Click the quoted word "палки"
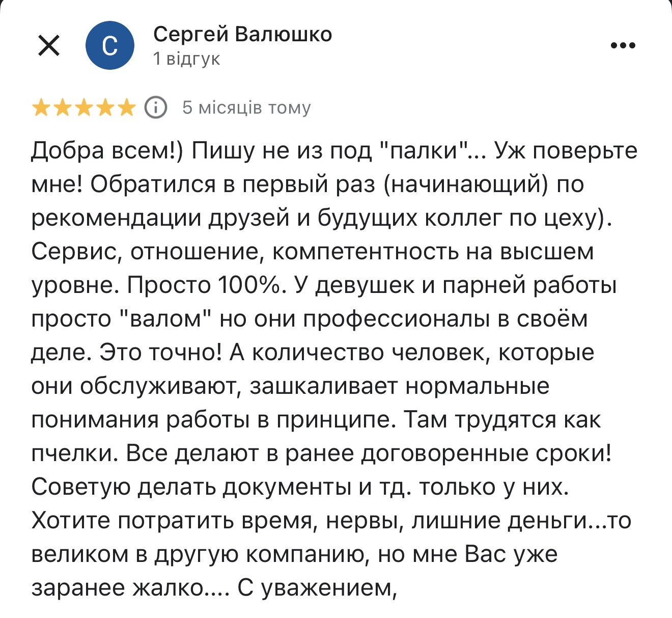Viewport: 672px width, 618px height. click(x=425, y=151)
